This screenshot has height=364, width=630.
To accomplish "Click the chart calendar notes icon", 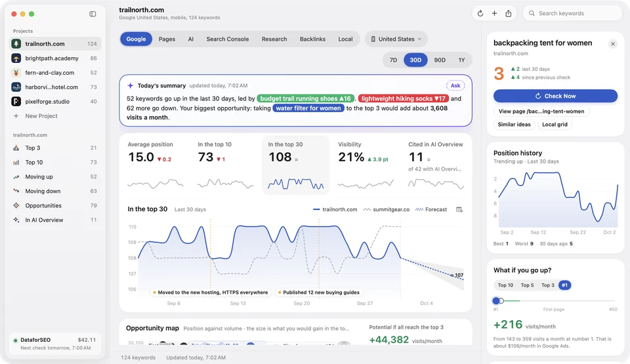I will (459, 209).
